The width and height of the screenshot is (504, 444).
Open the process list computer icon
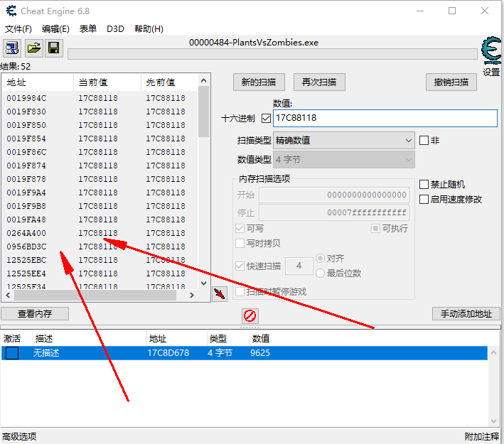click(12, 48)
